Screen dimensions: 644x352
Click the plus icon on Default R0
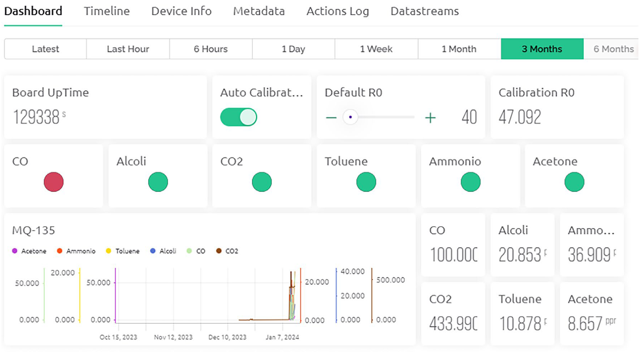tap(430, 118)
